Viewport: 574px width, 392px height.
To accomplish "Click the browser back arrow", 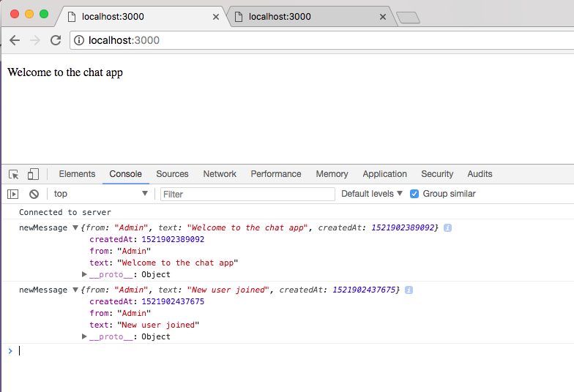I will 15,40.
